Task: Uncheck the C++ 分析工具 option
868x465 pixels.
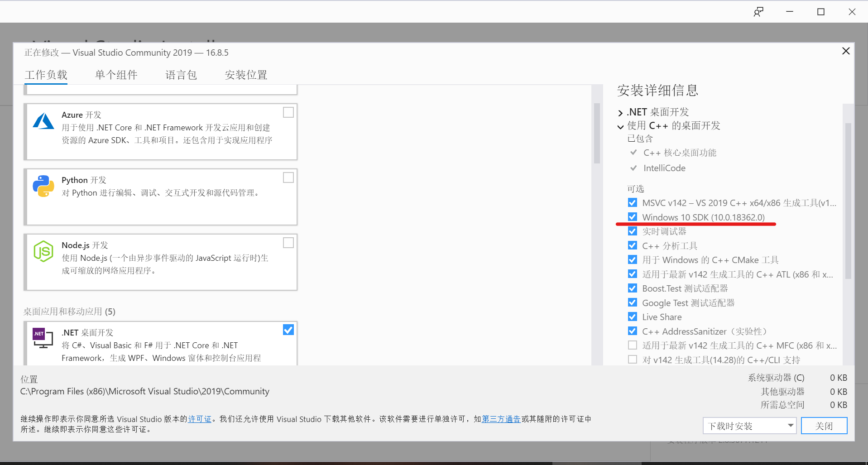Action: [x=633, y=245]
